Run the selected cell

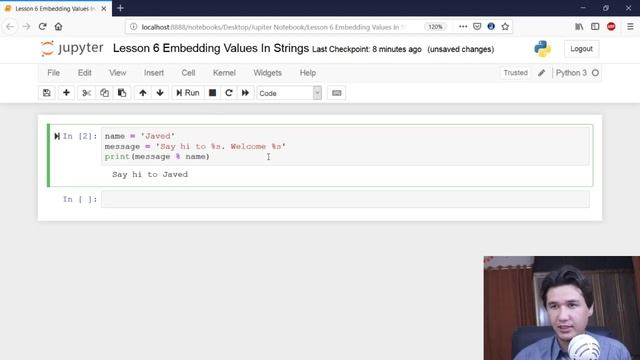(x=188, y=93)
